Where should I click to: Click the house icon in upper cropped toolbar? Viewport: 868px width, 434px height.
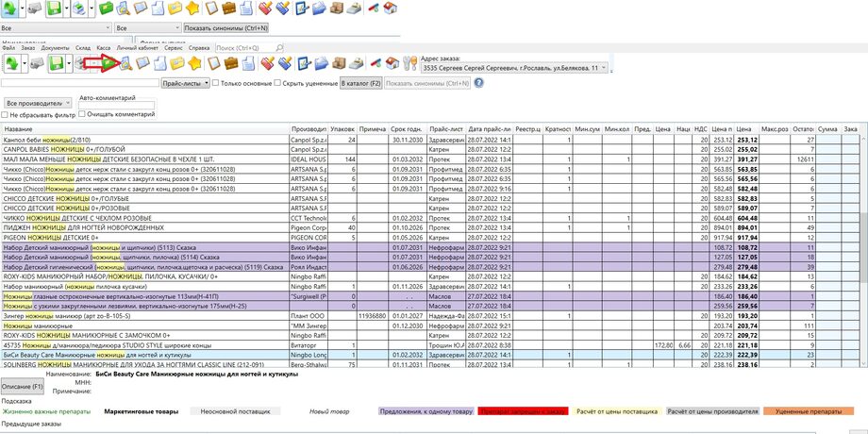[x=391, y=8]
